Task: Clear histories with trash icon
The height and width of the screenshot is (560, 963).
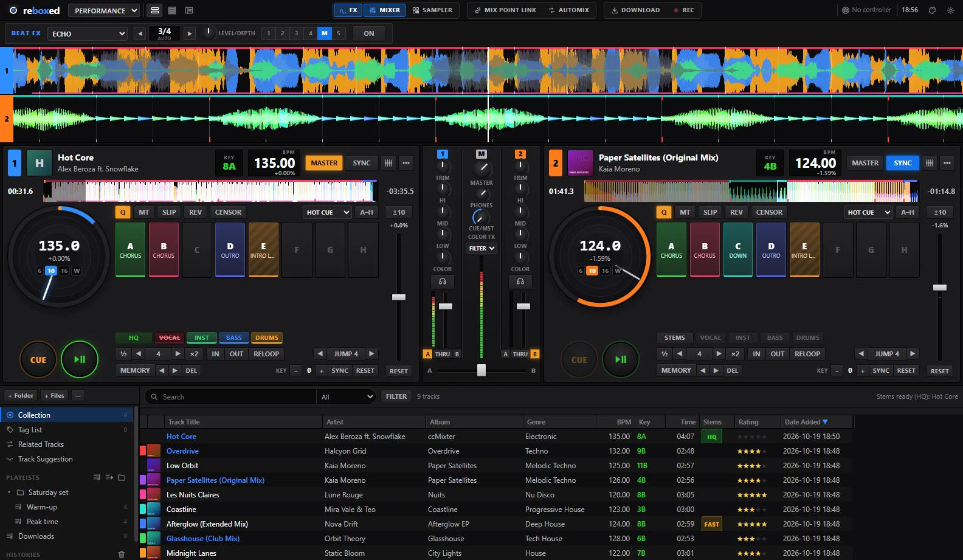Action: point(121,555)
